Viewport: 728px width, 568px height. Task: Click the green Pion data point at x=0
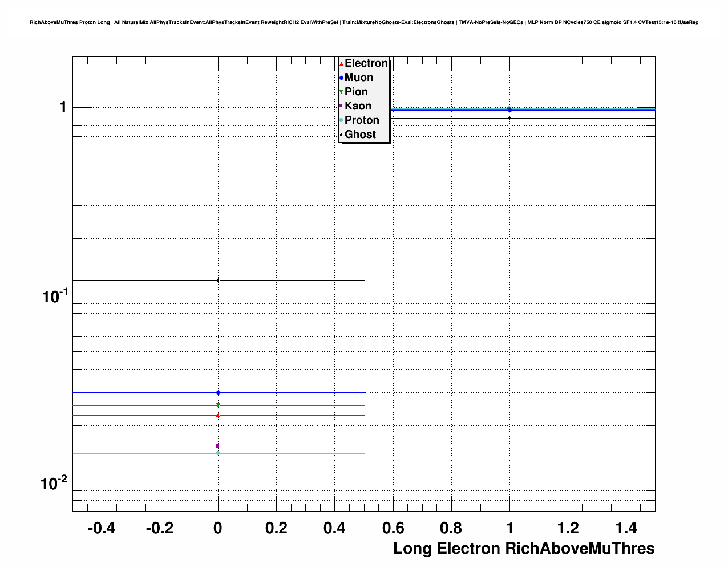218,405
